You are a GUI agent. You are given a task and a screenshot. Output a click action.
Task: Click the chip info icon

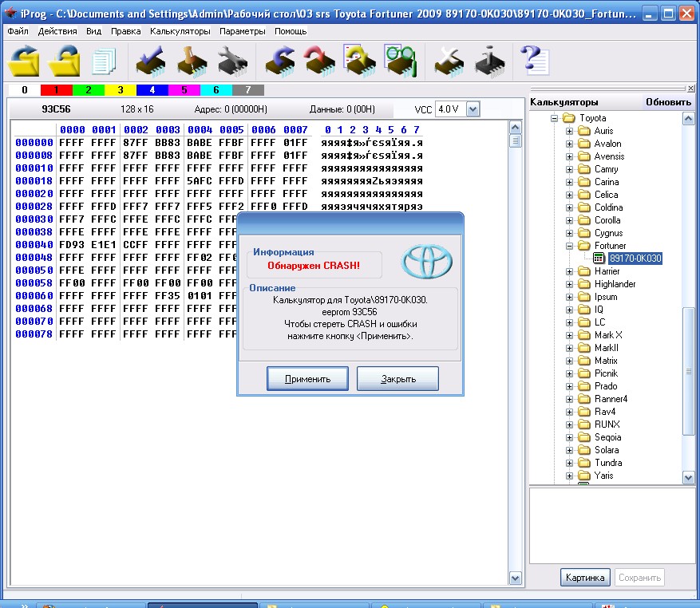point(488,61)
